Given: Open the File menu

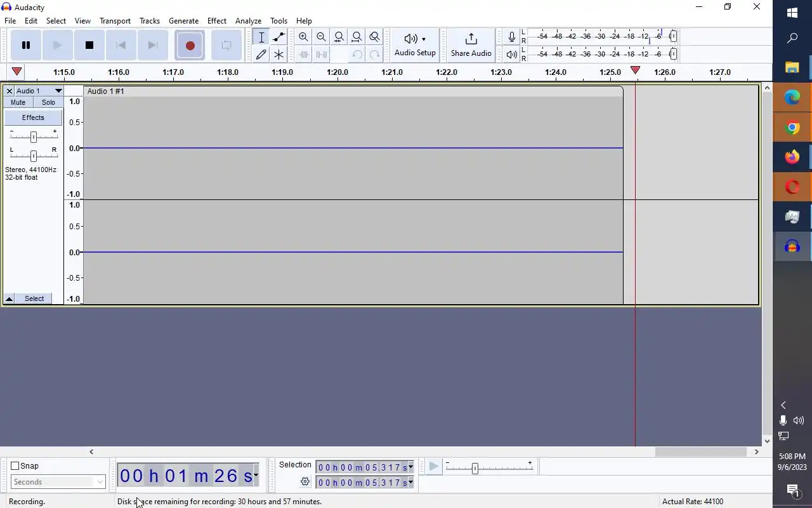Looking at the screenshot, I should (10, 21).
